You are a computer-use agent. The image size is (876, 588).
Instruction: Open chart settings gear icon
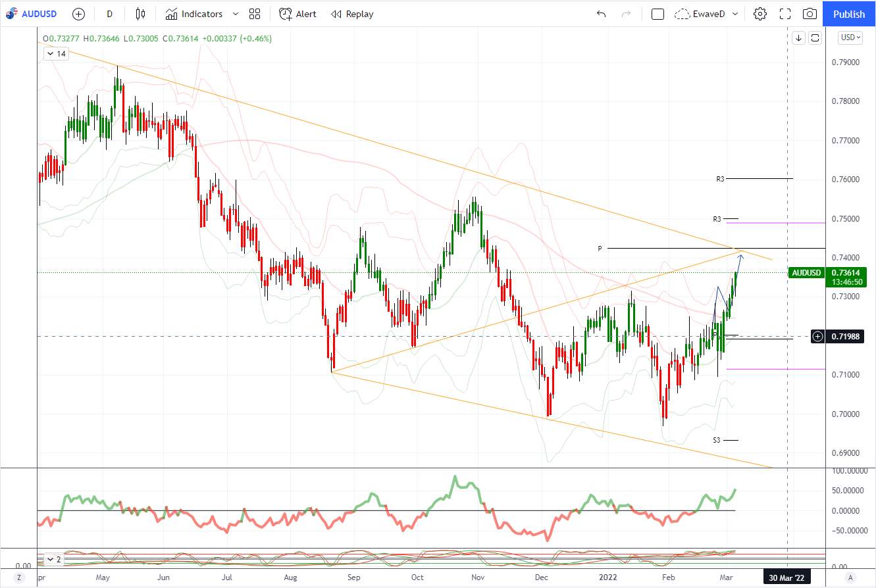point(760,14)
